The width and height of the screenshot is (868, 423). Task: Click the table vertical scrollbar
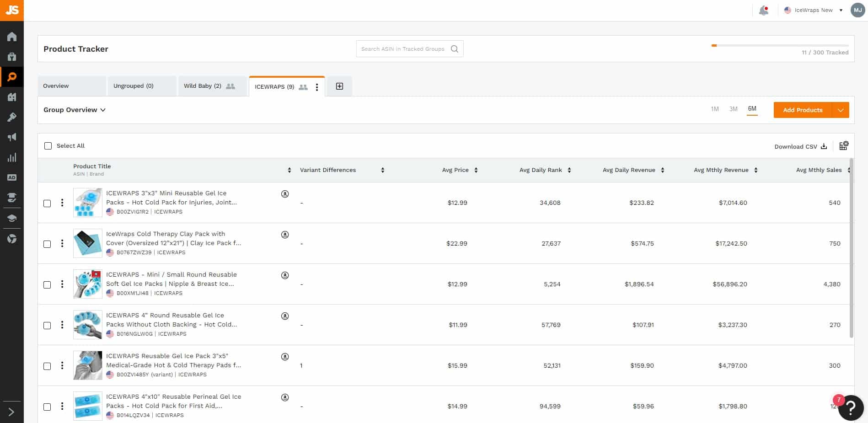pos(852,248)
